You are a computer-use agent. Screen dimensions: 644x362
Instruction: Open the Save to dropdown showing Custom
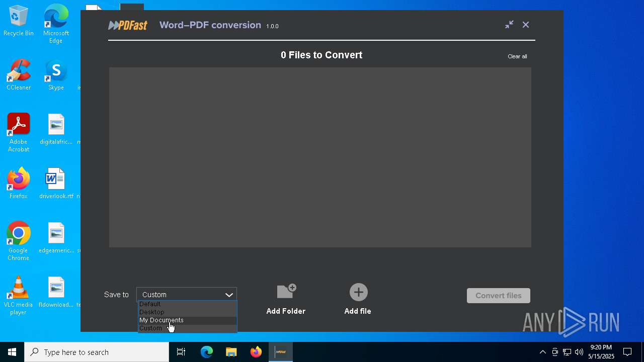(187, 295)
